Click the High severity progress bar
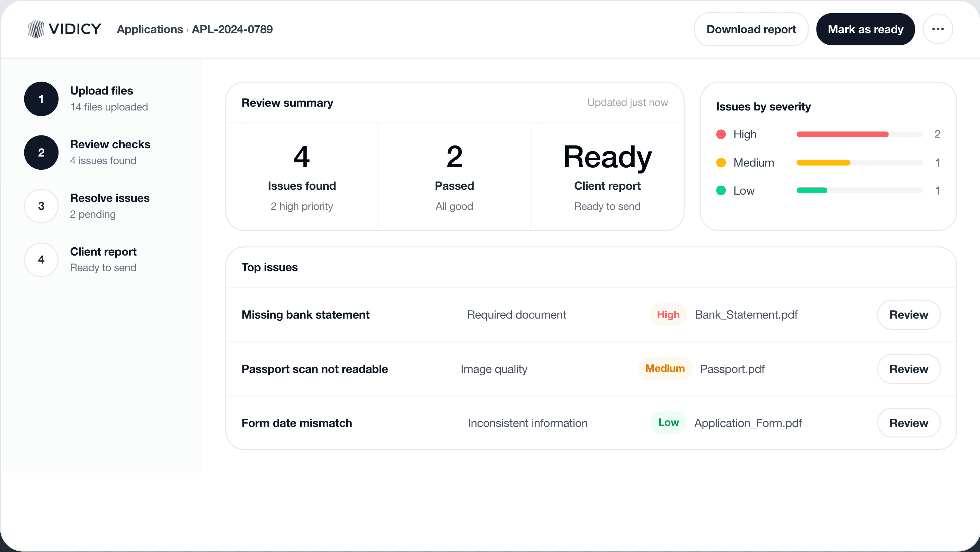 click(x=860, y=134)
